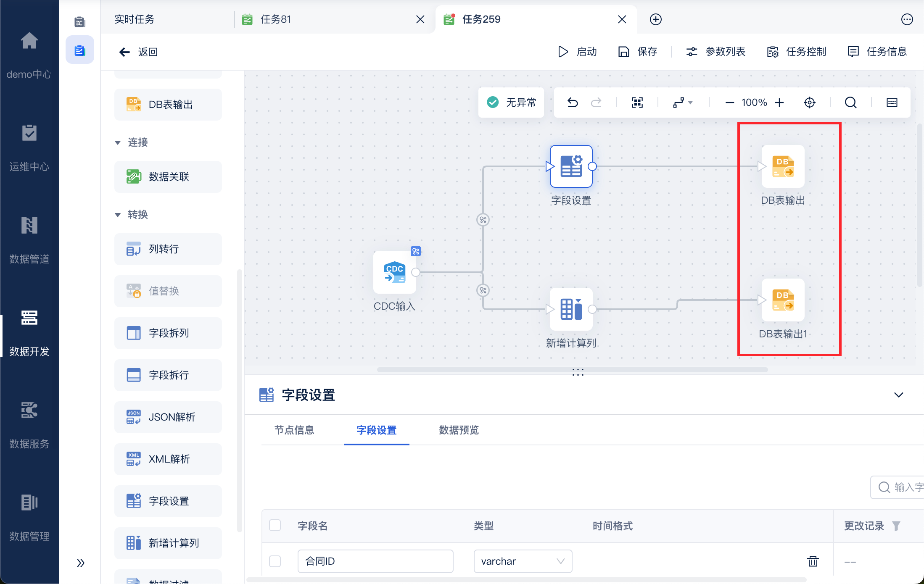This screenshot has height=584, width=924.
Task: Click the fit-to-screen canvas icon
Action: click(x=637, y=103)
